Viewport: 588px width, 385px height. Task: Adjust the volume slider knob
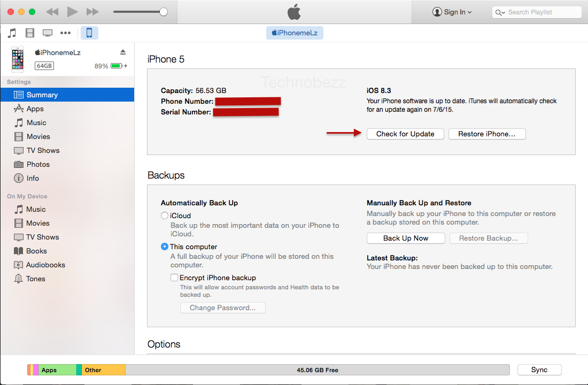coord(164,12)
